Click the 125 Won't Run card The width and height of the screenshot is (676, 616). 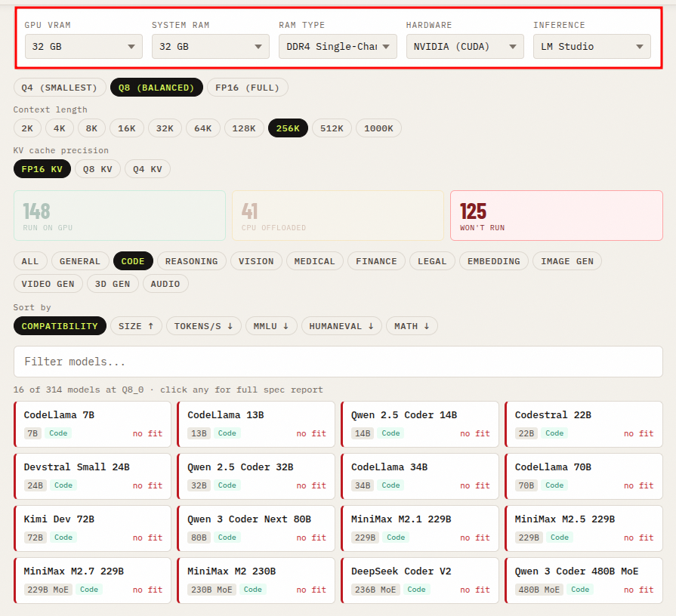tap(557, 215)
